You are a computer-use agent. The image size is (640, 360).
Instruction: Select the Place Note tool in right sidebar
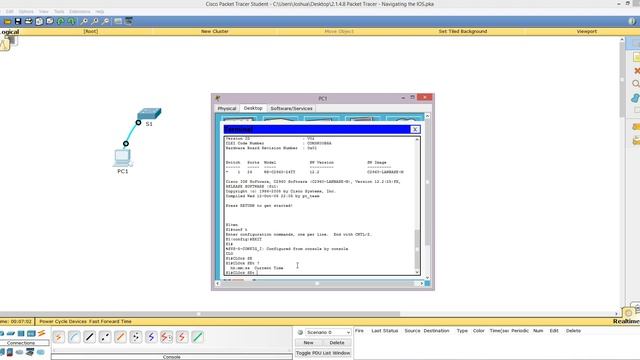pyautogui.click(x=636, y=57)
